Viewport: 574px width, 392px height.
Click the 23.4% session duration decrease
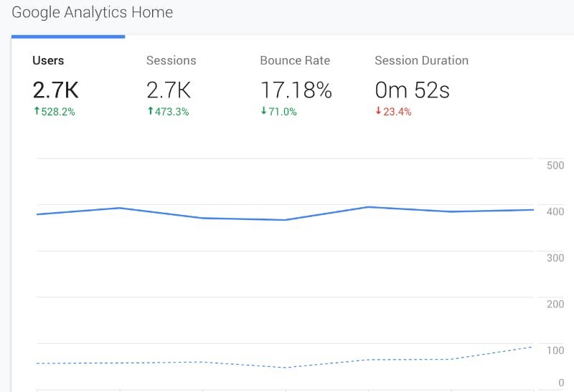[393, 112]
